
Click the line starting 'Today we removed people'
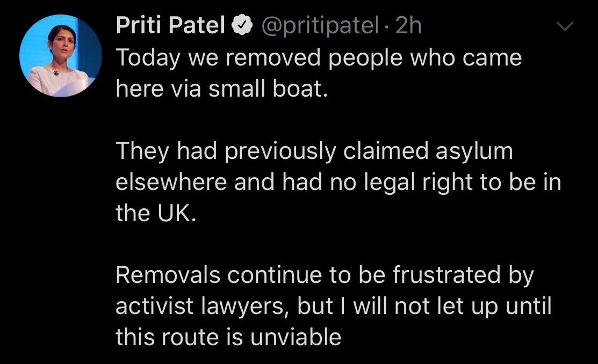pyautogui.click(x=319, y=58)
